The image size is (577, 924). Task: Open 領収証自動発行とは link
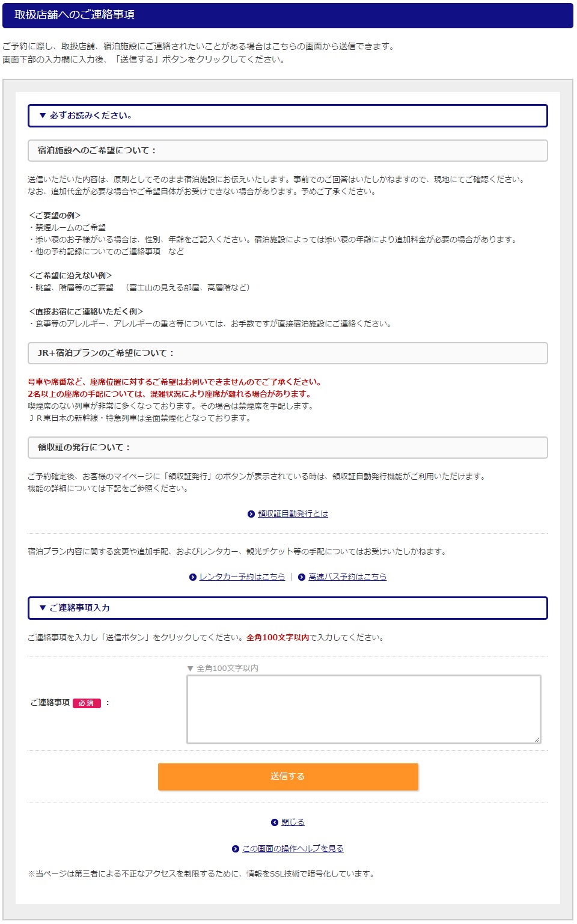(293, 514)
